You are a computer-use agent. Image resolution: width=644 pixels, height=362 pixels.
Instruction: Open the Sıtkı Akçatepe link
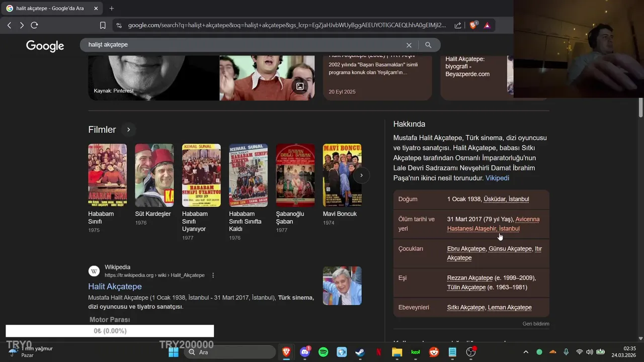(x=466, y=307)
